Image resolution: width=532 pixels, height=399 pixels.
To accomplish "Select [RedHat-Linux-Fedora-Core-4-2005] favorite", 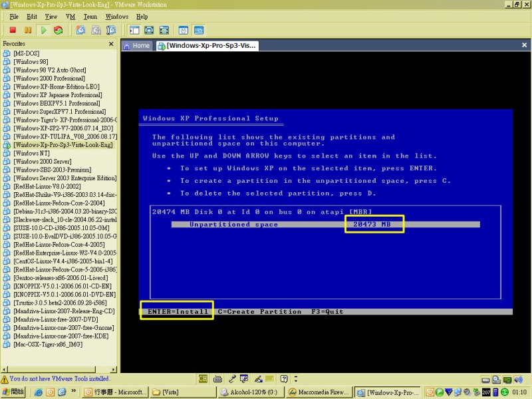I will click(x=59, y=245).
